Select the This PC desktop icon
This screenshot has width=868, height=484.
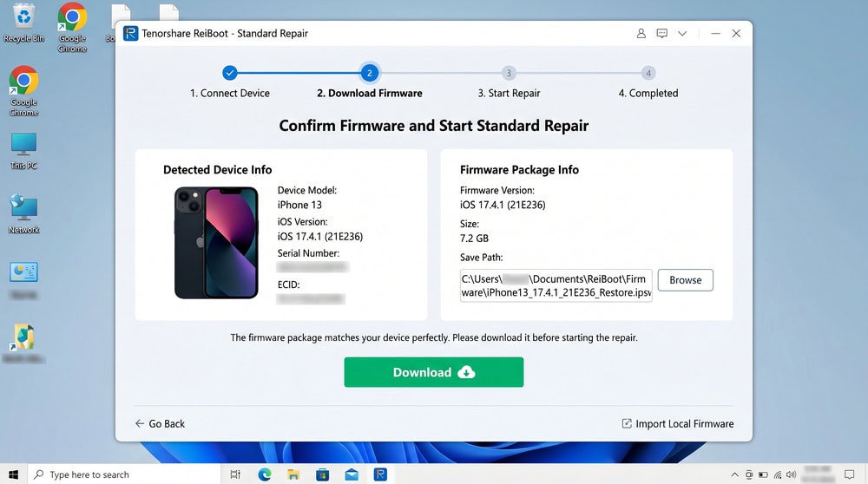pyautogui.click(x=23, y=151)
